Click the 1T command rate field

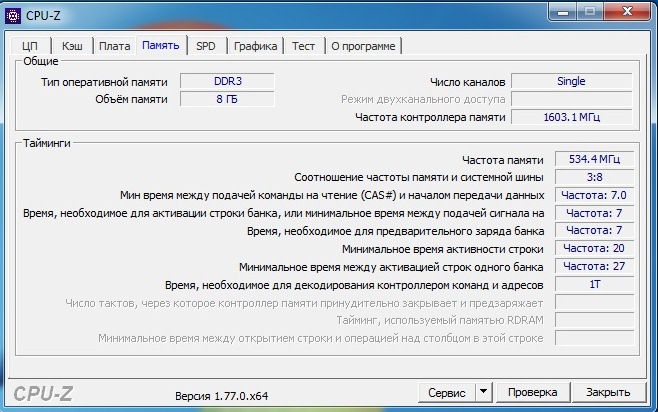[594, 284]
